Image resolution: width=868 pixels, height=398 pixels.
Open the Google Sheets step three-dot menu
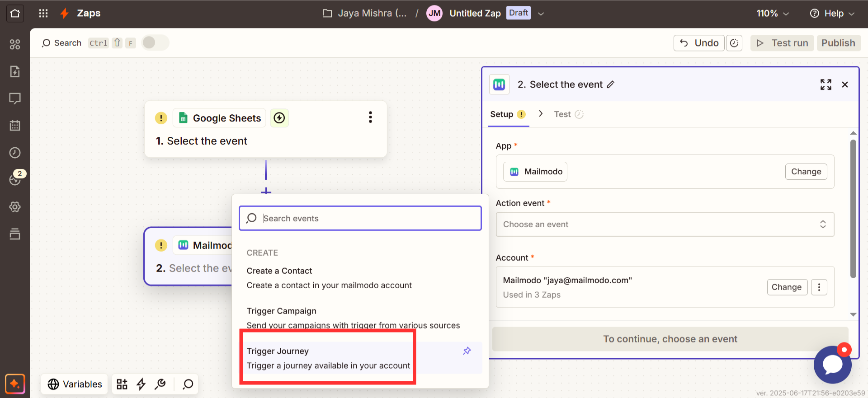coord(370,117)
